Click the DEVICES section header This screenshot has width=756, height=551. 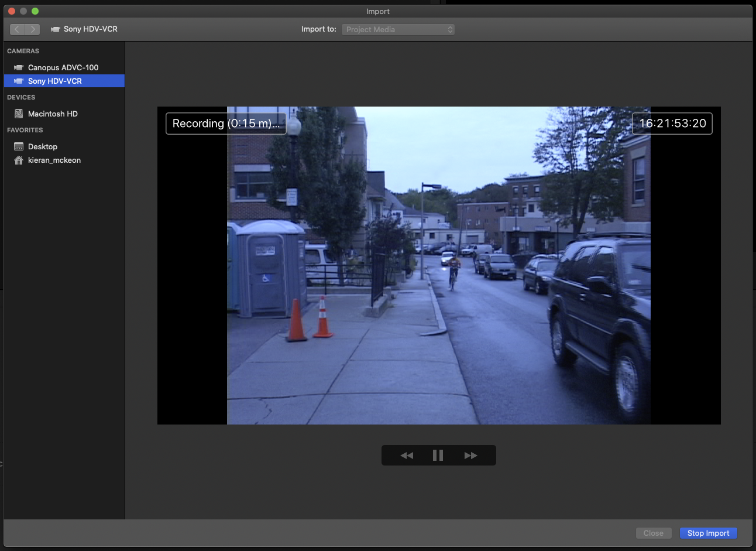(x=21, y=97)
